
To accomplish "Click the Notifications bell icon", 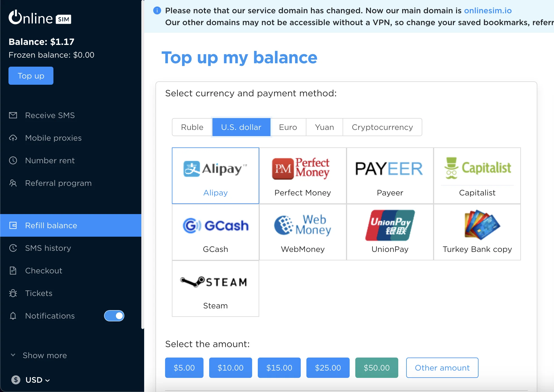I will pos(13,316).
